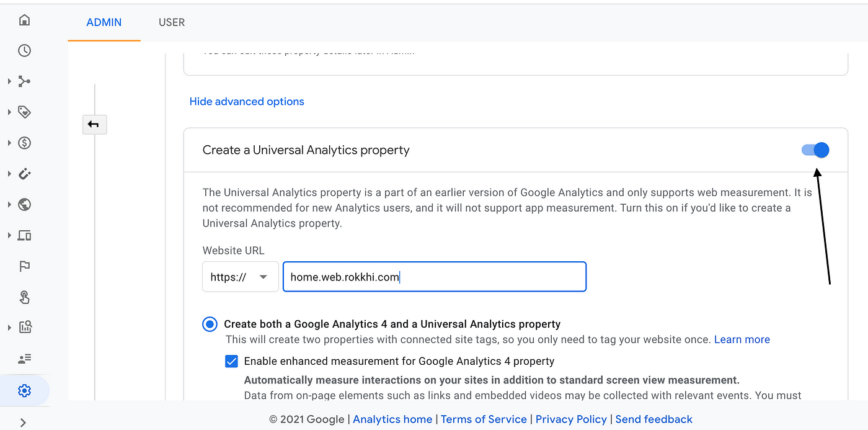868x430 pixels.
Task: Select the ADMIN tab
Action: 104,22
